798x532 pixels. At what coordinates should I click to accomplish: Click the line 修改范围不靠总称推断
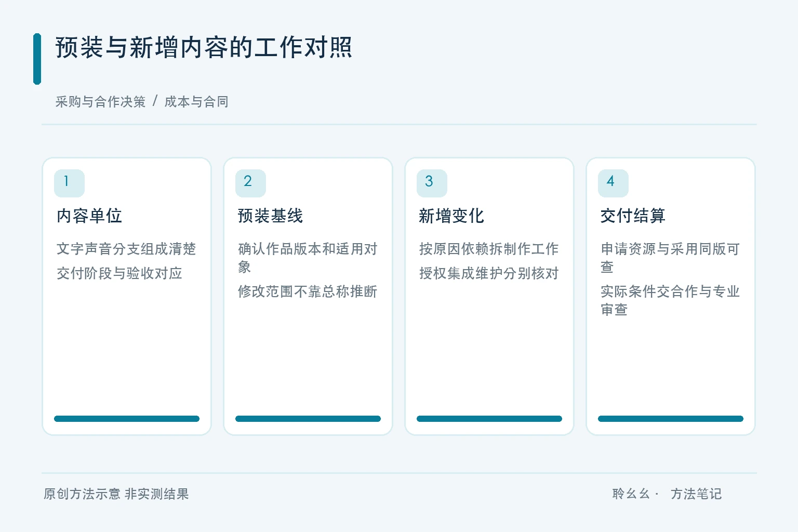point(308,291)
